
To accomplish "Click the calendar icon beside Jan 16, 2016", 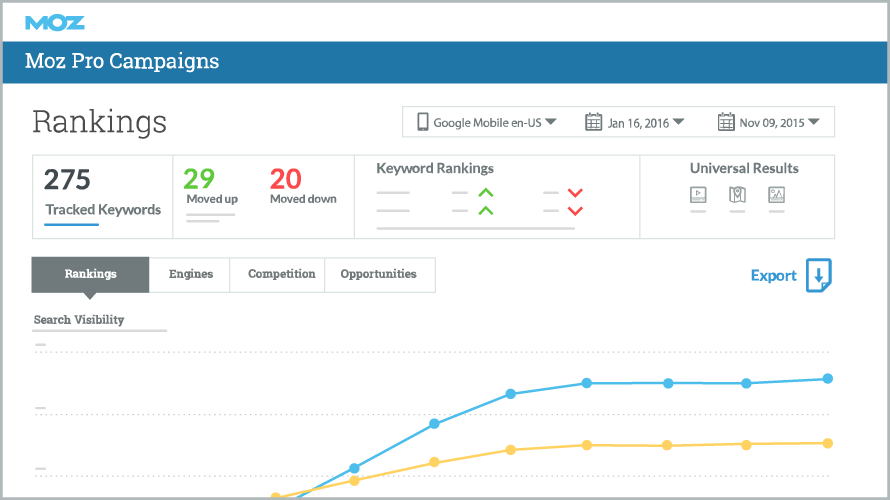I will [x=593, y=122].
